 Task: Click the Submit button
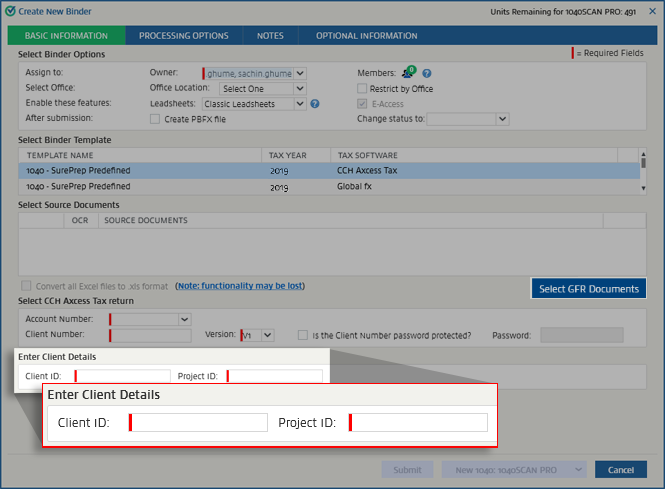pos(407,469)
